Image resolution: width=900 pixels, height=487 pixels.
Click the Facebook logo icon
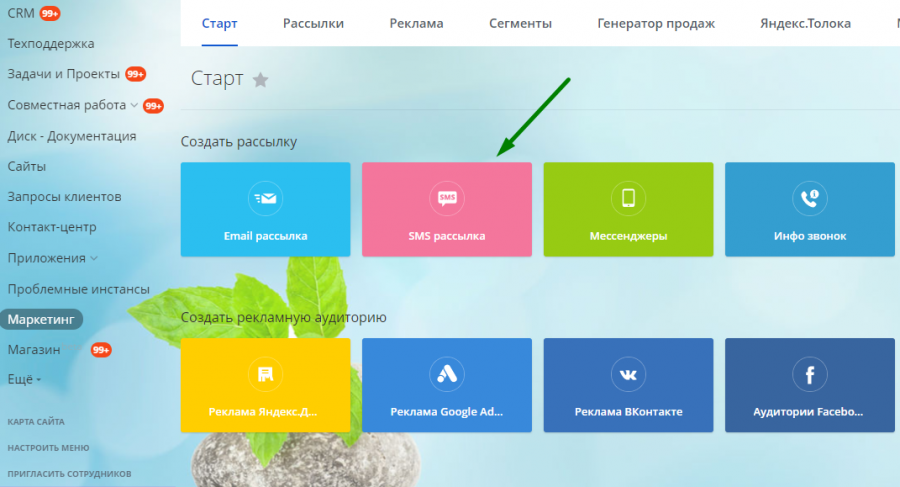pyautogui.click(x=809, y=374)
